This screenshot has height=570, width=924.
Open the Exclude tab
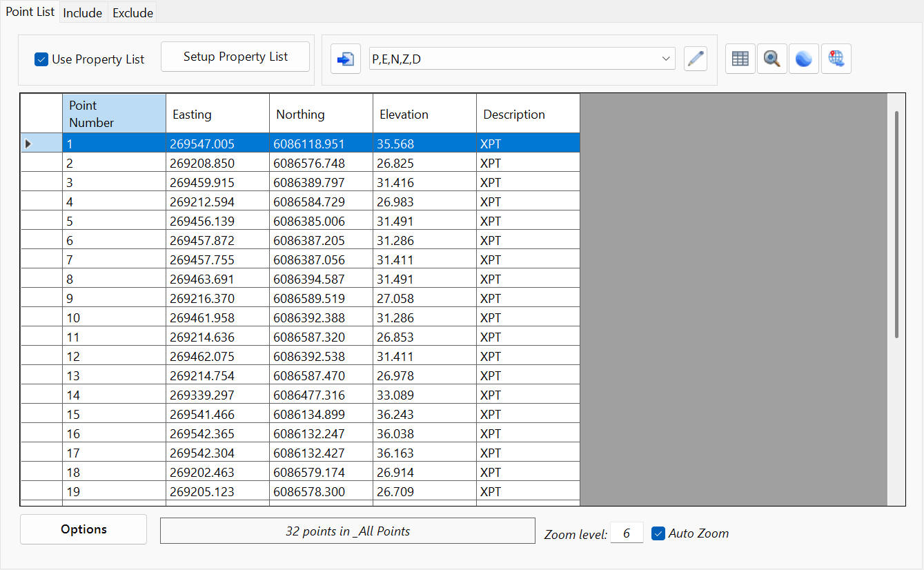click(x=132, y=13)
